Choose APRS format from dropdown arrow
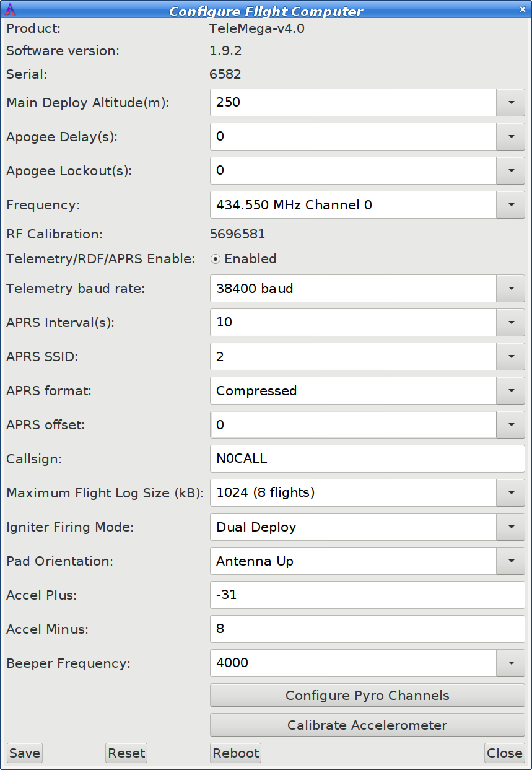532x770 pixels. click(x=510, y=391)
